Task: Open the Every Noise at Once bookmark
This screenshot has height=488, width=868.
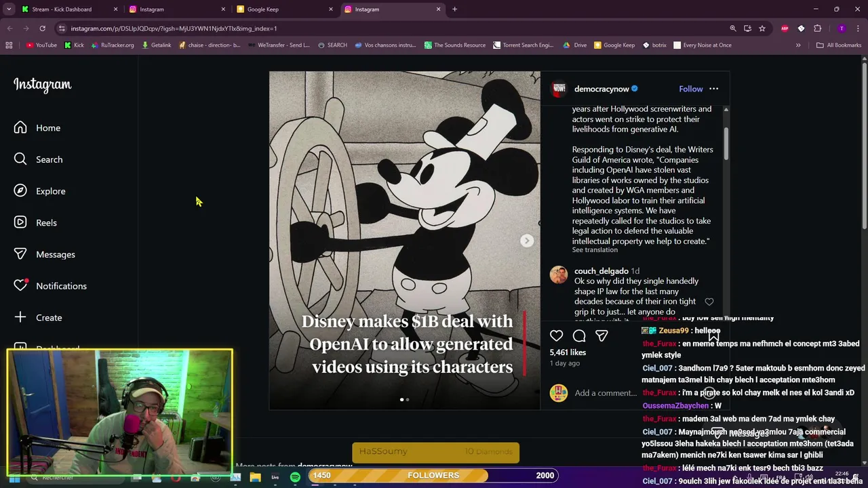Action: 702,45
